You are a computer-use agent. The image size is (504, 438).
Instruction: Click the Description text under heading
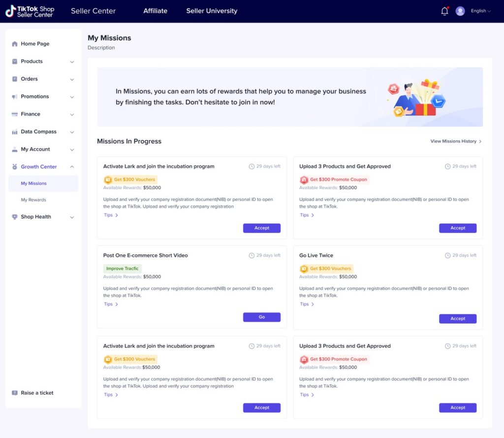click(x=101, y=48)
